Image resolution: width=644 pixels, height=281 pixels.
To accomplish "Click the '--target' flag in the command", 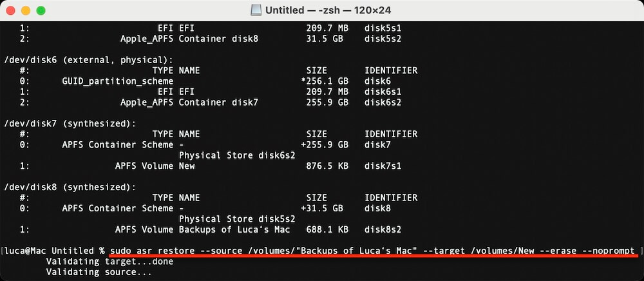I will tap(444, 251).
